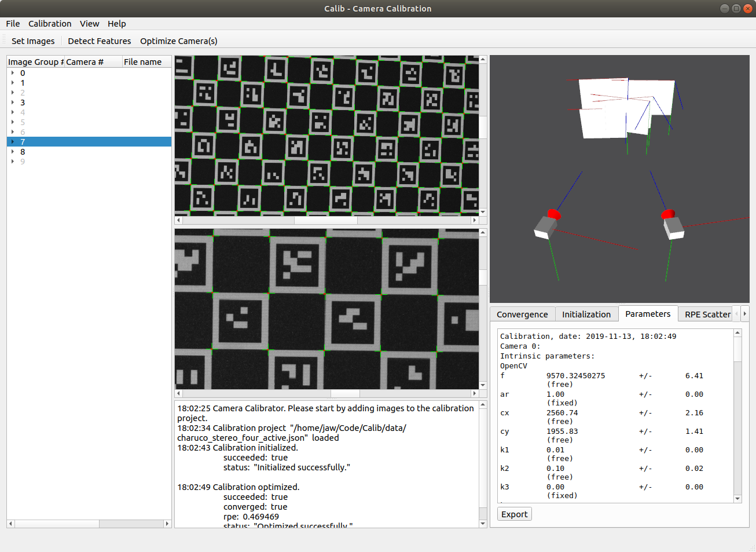Click Detect Features in toolbar

[x=99, y=41]
